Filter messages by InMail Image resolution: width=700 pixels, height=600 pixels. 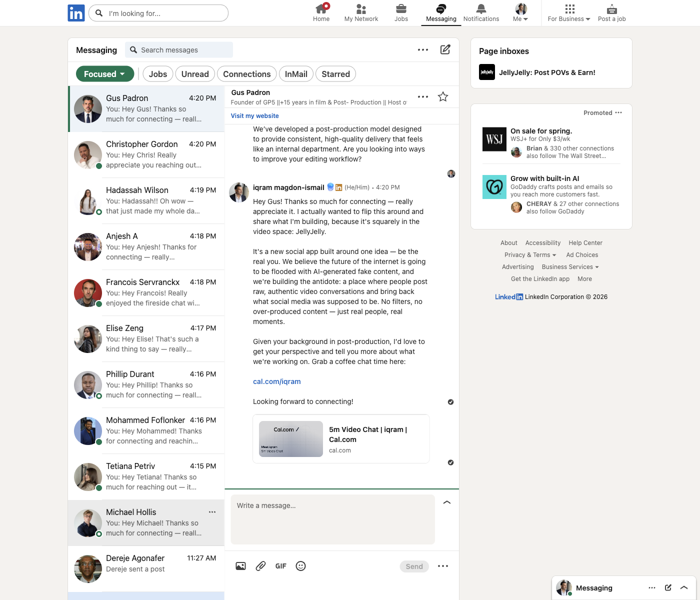[296, 74]
